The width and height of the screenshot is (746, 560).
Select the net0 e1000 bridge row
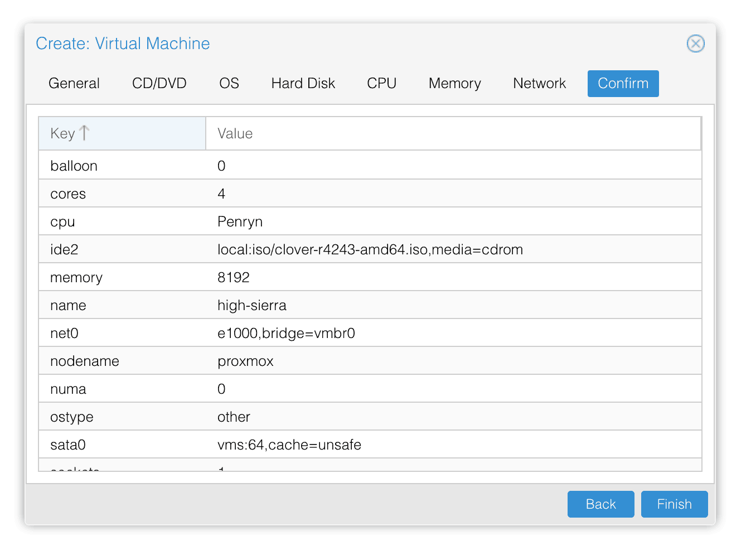370,333
